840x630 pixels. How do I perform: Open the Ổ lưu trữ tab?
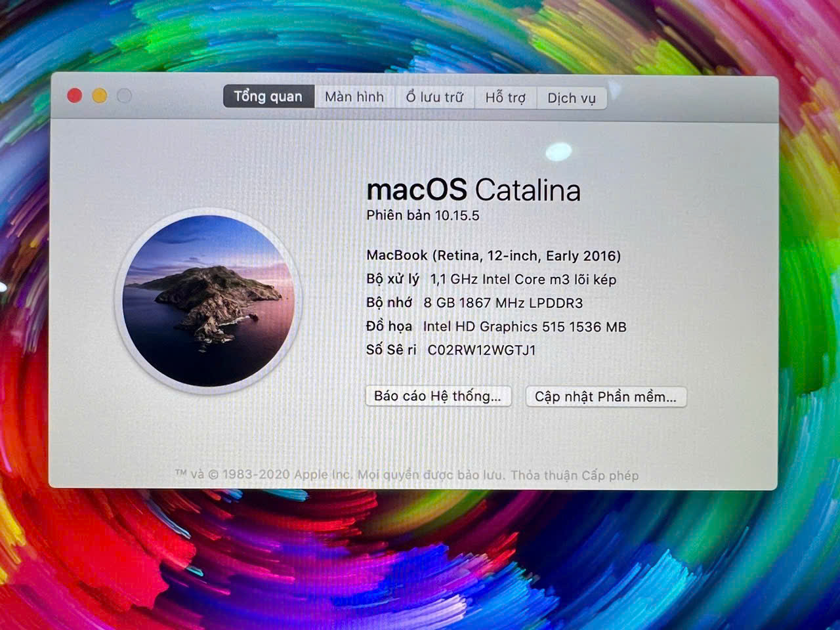(x=434, y=97)
